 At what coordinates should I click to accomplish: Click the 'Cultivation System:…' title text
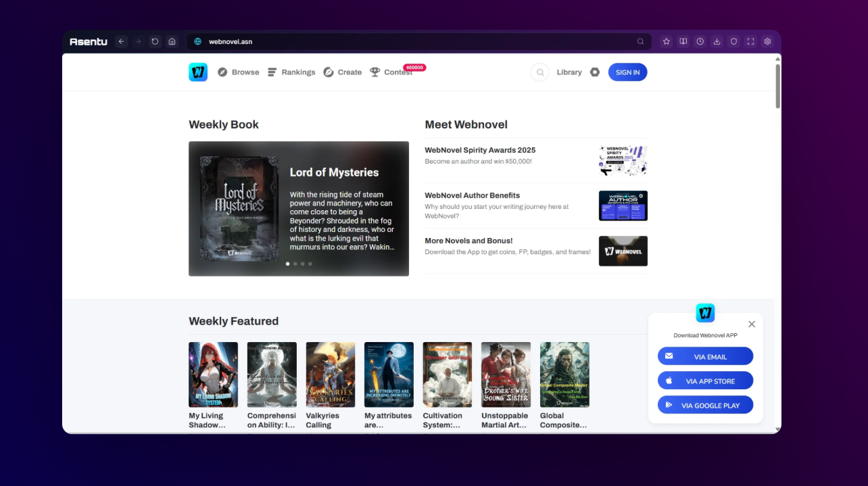pos(443,420)
